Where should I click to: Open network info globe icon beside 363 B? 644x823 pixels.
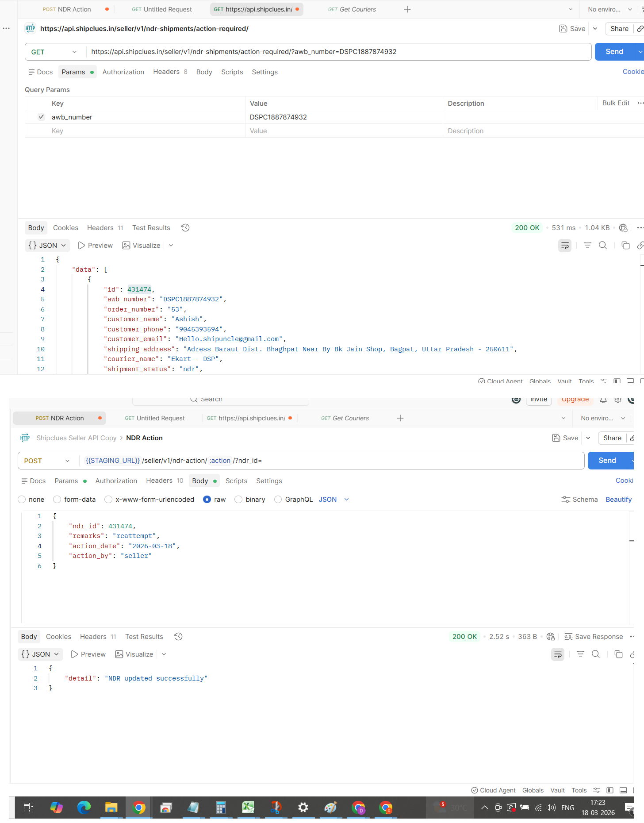coord(550,636)
